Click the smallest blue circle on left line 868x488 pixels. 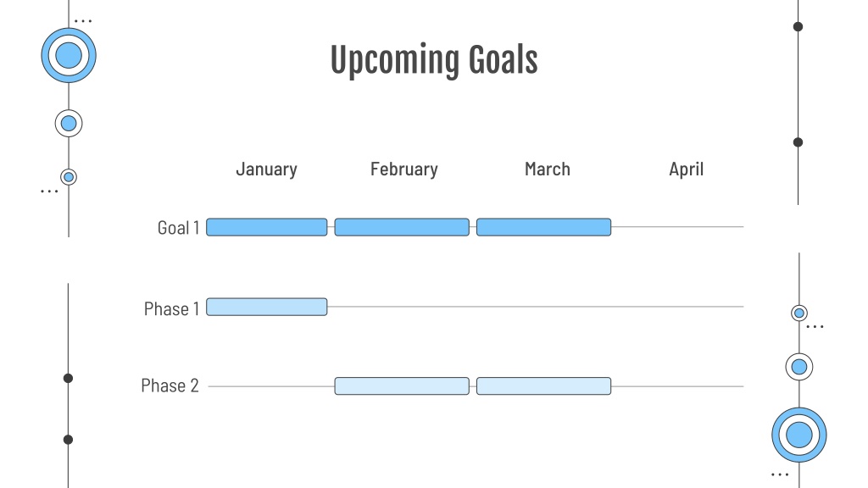click(x=69, y=177)
